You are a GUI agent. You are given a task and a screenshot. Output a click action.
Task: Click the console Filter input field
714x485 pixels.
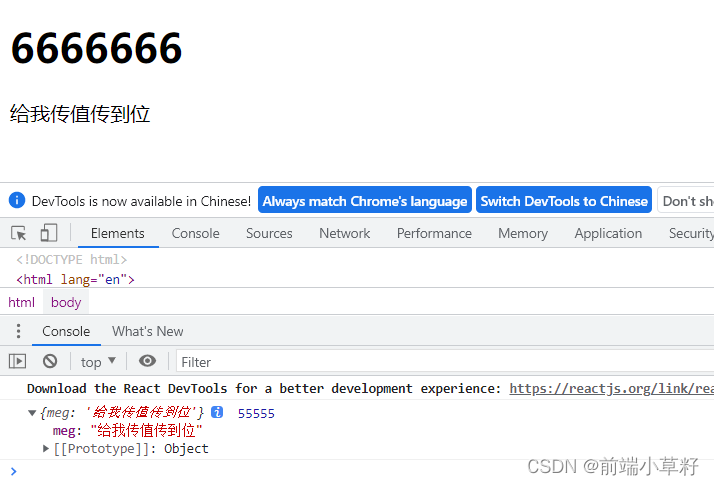pyautogui.click(x=445, y=362)
